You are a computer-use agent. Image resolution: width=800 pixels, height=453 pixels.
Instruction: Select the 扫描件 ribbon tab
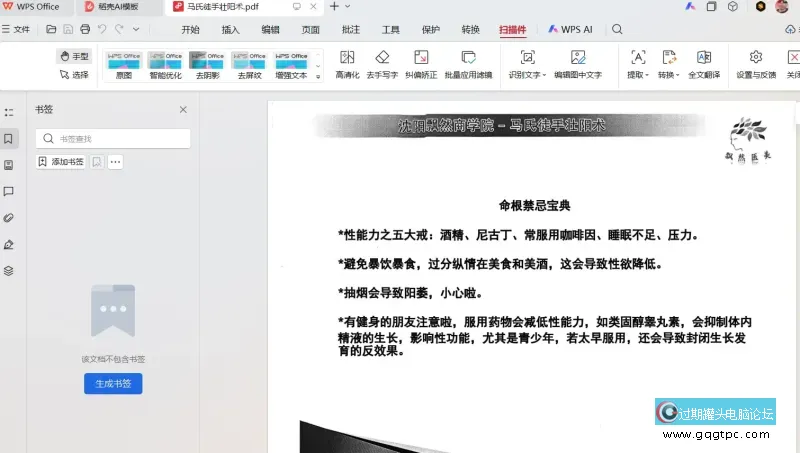pos(512,30)
